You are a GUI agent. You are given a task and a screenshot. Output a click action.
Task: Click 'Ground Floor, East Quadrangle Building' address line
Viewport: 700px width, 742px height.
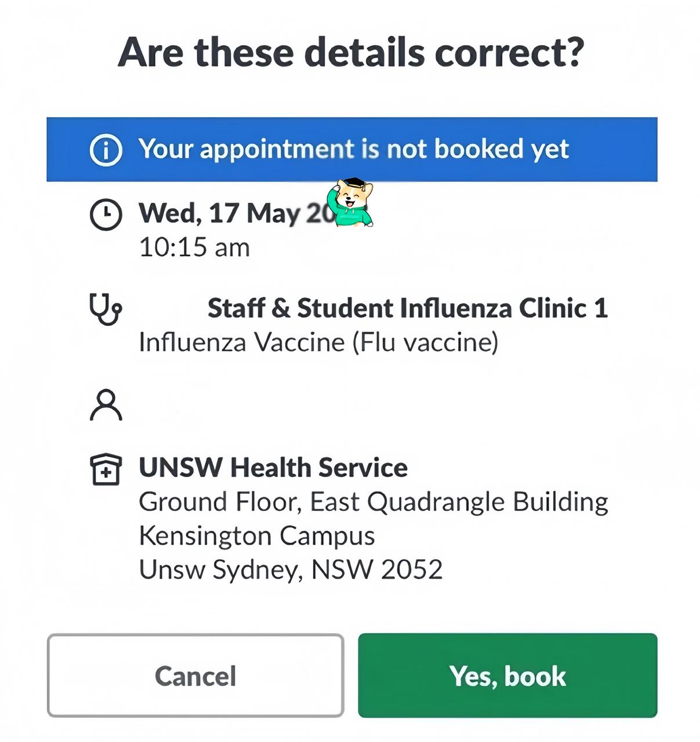pos(373,501)
